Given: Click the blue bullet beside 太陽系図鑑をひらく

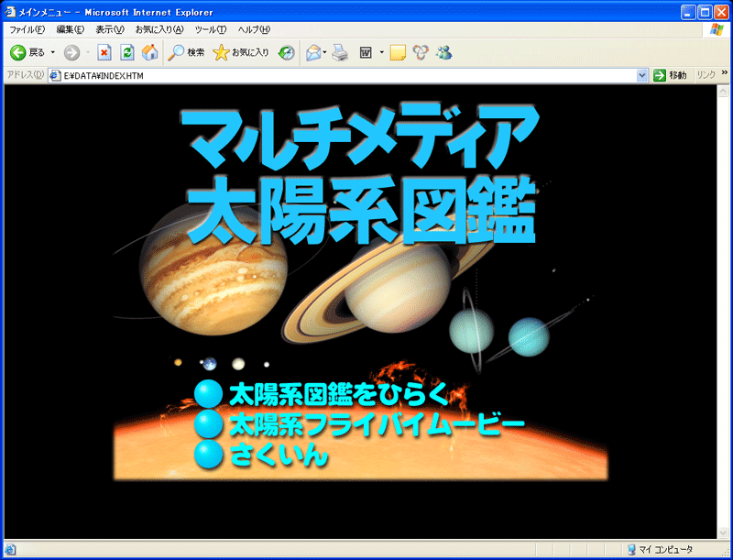Looking at the screenshot, I should pos(208,394).
